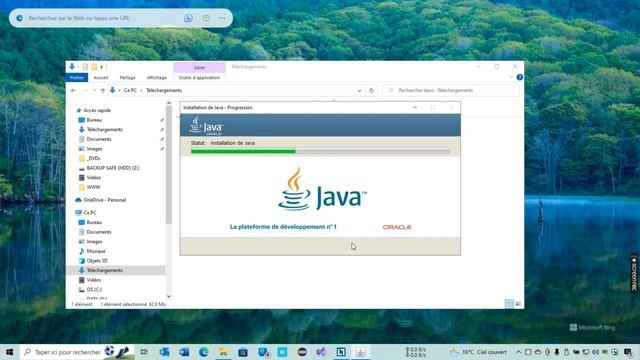Click Ce PC in the address path

[x=130, y=90]
